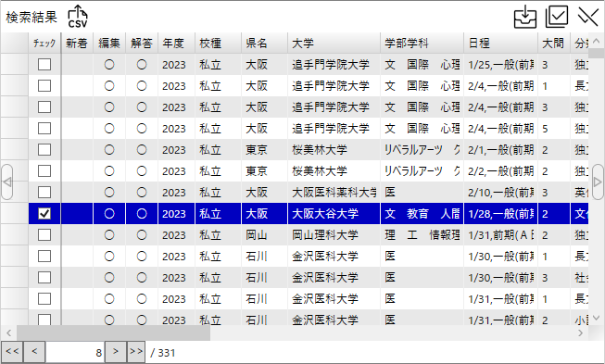Expand the left side panel arrow
This screenshot has height=364, width=605.
pyautogui.click(x=6, y=182)
